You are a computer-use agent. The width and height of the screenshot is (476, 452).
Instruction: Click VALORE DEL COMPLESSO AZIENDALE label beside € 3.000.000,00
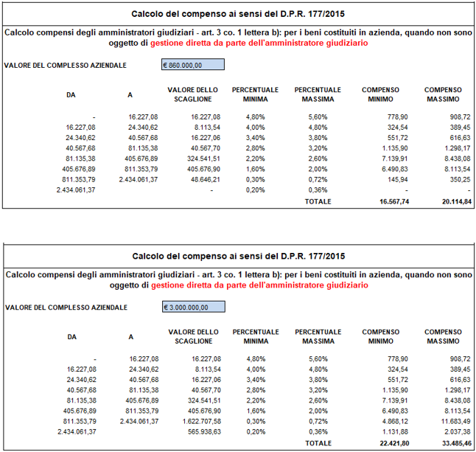(x=66, y=308)
